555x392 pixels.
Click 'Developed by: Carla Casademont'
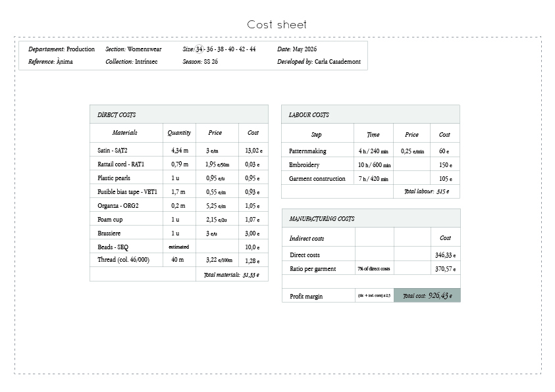319,62
